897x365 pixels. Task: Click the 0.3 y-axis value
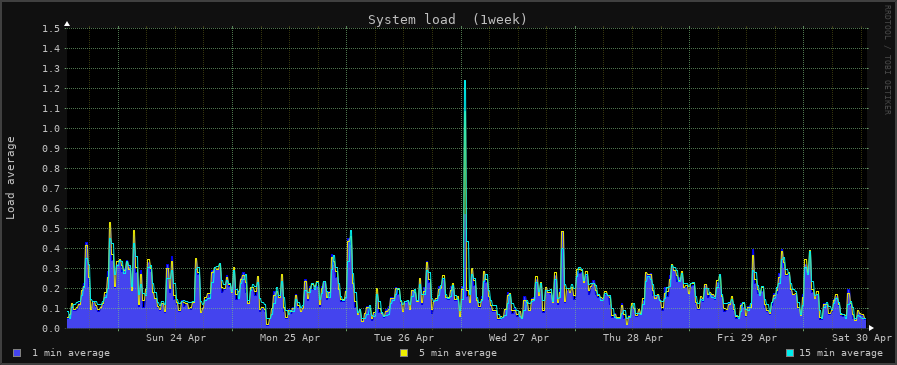click(51, 269)
